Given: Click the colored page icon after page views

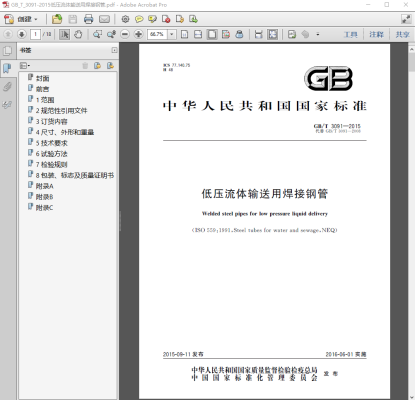Looking at the screenshot, I should point(226,34).
